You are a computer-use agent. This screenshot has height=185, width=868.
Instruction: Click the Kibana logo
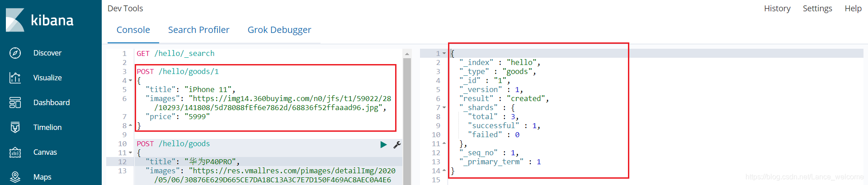(x=40, y=20)
